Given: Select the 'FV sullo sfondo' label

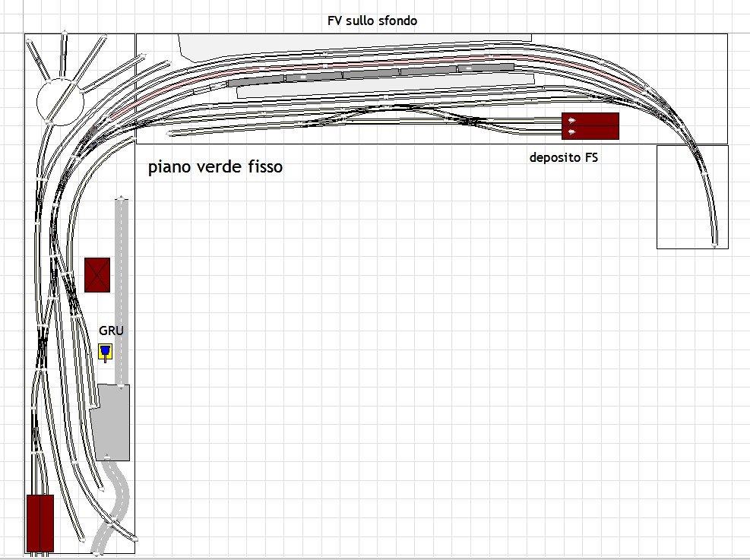Looking at the screenshot, I should pos(372,21).
